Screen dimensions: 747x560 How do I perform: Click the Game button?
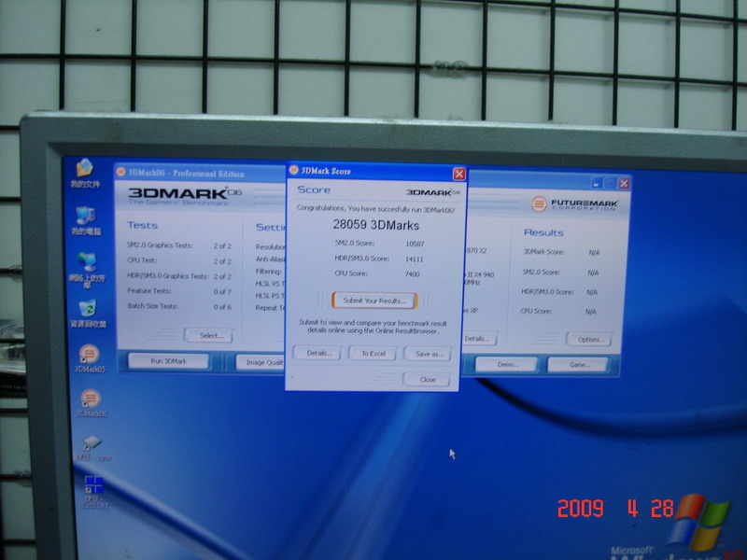(578, 365)
